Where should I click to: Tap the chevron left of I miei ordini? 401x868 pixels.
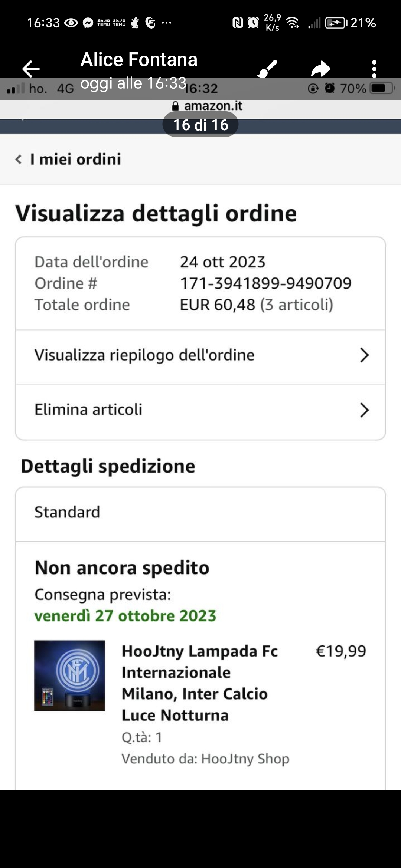pyautogui.click(x=18, y=160)
